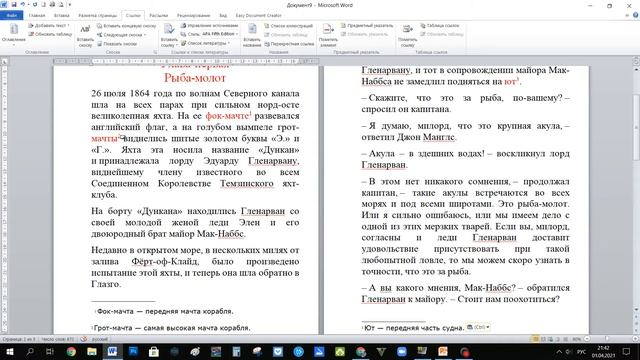Click the footnote text Фок-мачта — передняя мачта корабля
The width and height of the screenshot is (640, 360).
coord(165,311)
